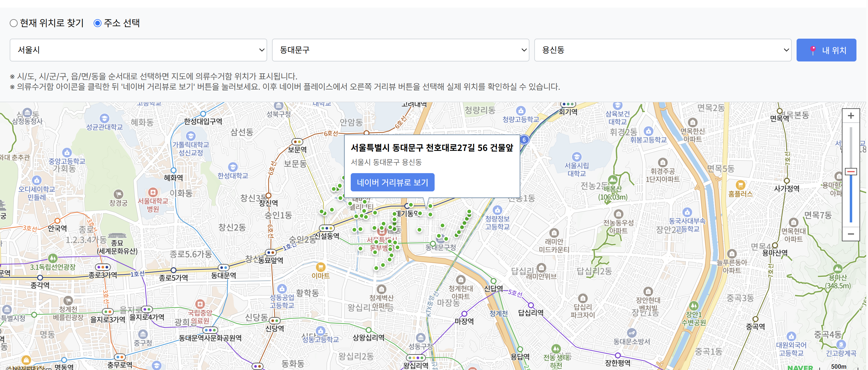Click the '서울시 동대문구 용신동' popup subtitle
Image resolution: width=868 pixels, height=370 pixels.
(386, 162)
